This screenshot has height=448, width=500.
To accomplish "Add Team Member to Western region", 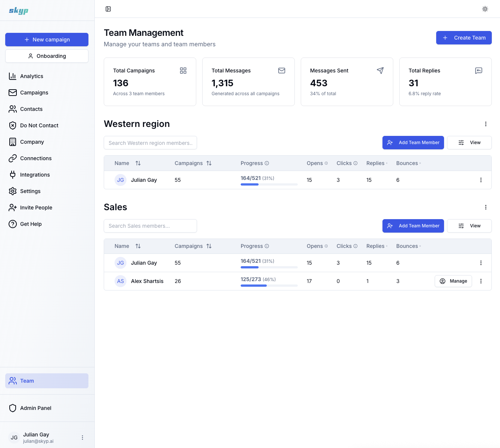I will (x=413, y=143).
